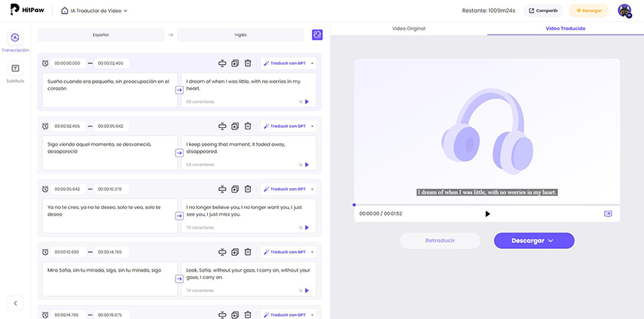Delete the 'Ya no te creo' segment
Viewport: 644px width, 319px height.
(x=248, y=189)
